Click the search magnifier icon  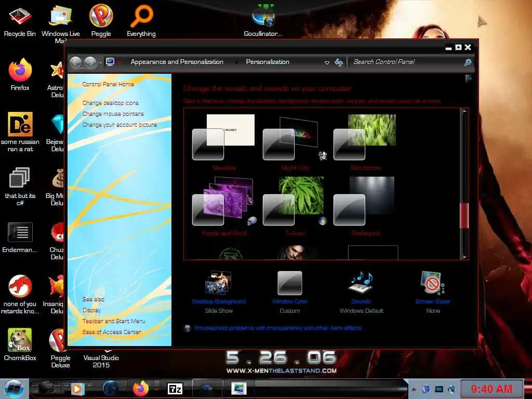click(468, 62)
